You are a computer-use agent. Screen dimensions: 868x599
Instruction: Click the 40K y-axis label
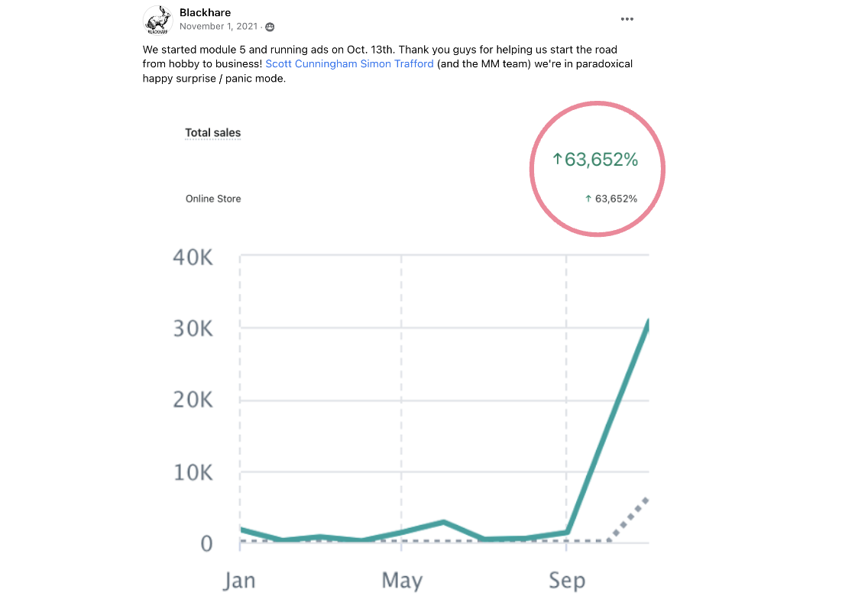point(193,257)
